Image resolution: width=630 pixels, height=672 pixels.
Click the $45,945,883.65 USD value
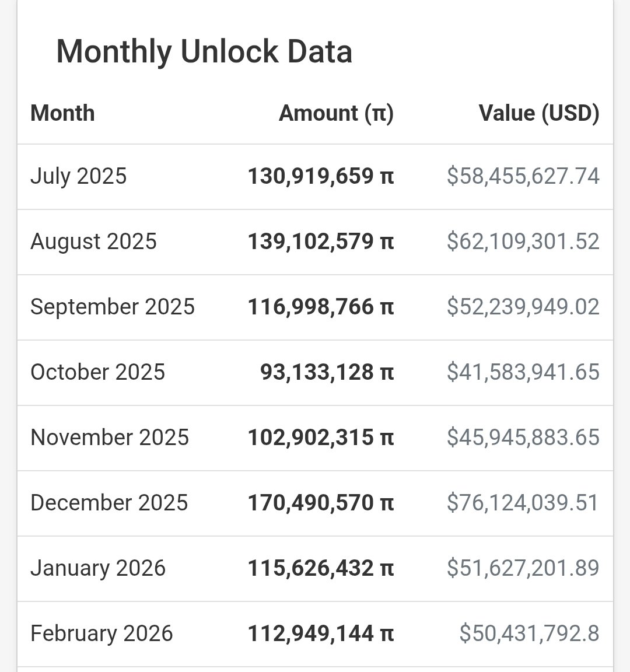[x=523, y=437]
